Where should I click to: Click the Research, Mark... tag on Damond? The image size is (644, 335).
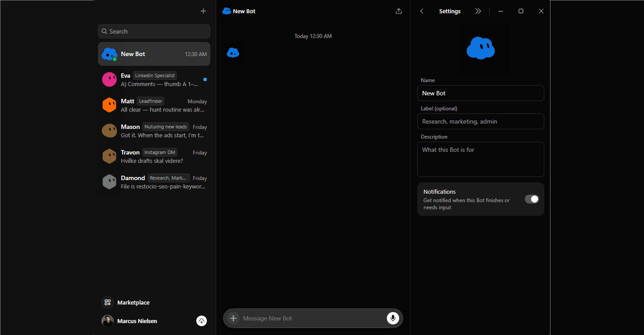[169, 178]
